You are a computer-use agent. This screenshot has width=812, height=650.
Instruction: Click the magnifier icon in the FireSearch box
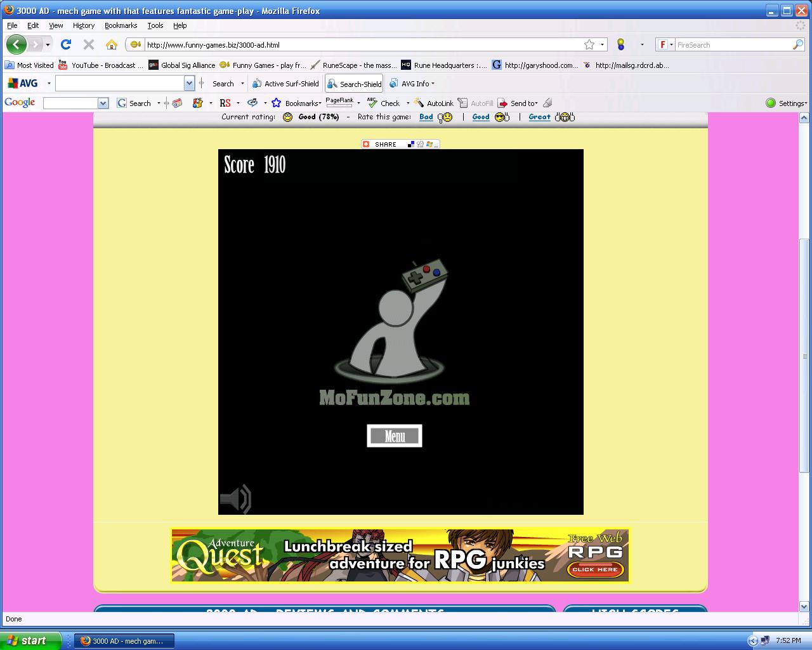point(798,44)
